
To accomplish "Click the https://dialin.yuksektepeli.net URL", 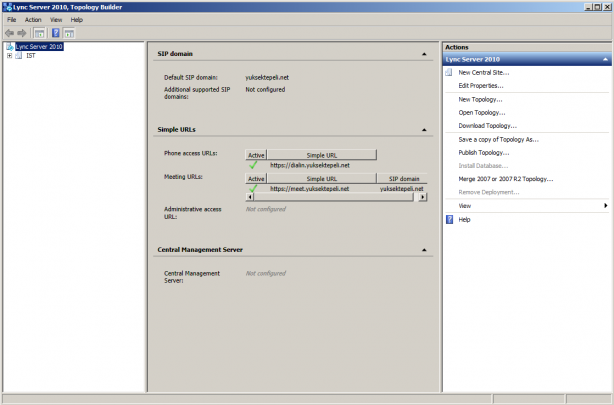I will pyautogui.click(x=310, y=165).
